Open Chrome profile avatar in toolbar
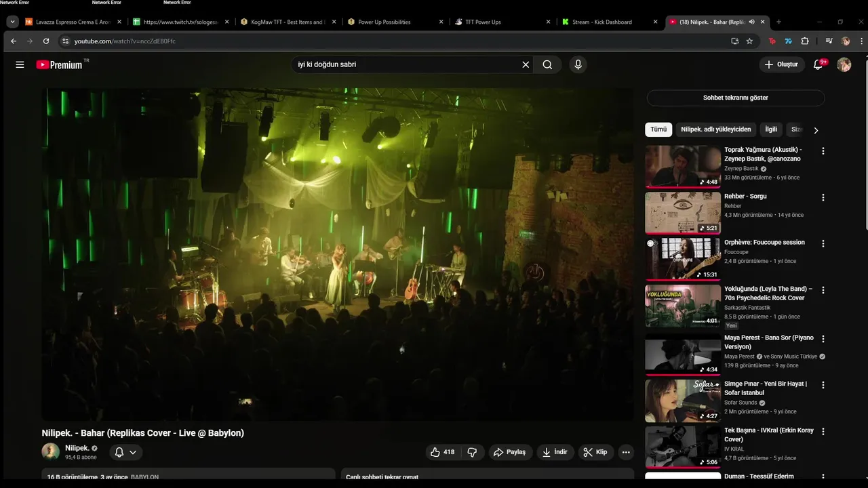The image size is (868, 488). tap(846, 41)
